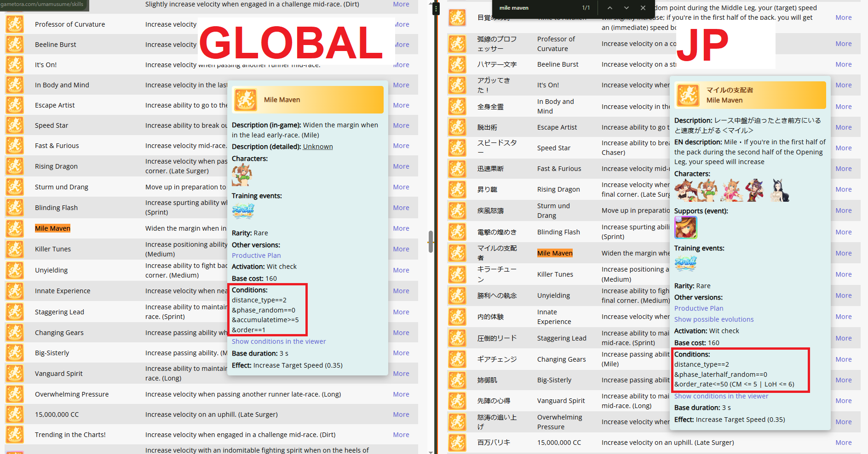868x454 pixels.
Task: Click More for Big-Sisterly, left page
Action: point(401,353)
